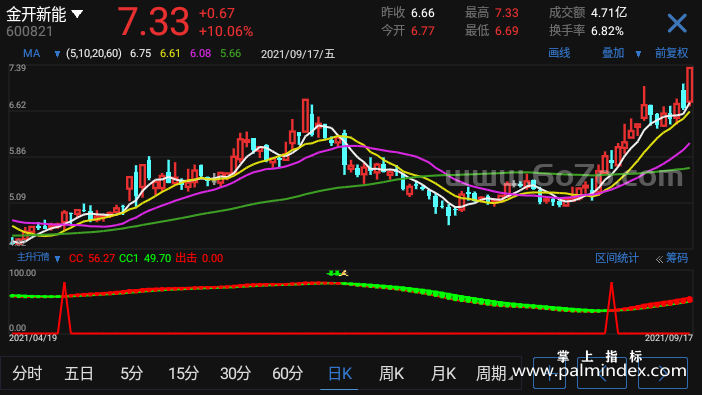Screen dimensions: 702x395
Task: Go to next stock with right arrow
Action: (663, 373)
